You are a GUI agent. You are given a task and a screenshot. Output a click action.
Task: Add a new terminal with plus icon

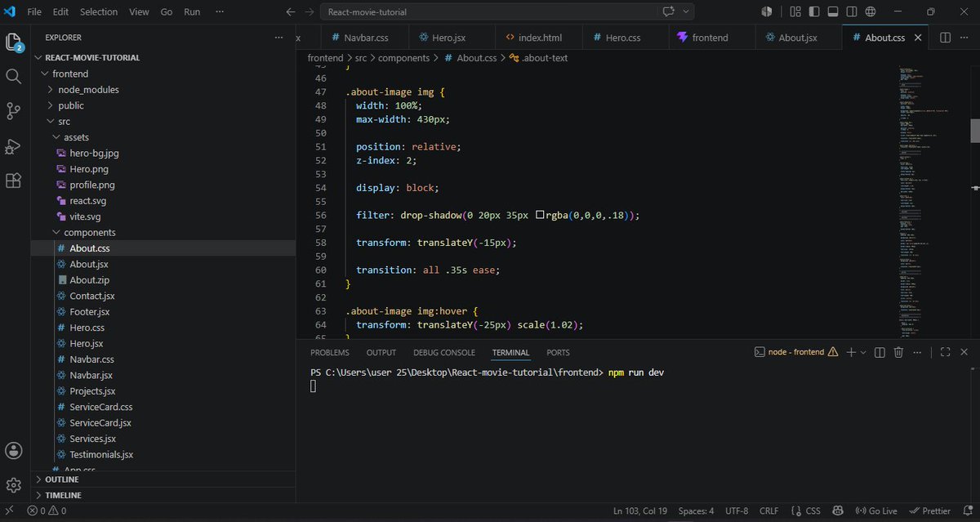851,352
